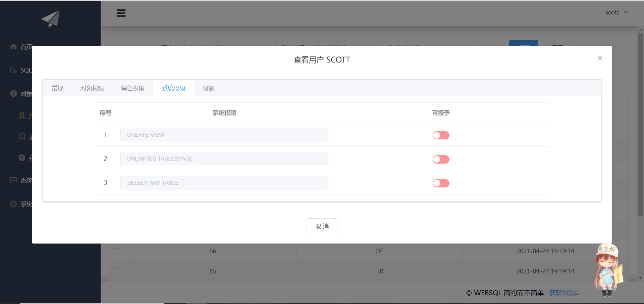The width and height of the screenshot is (644, 304).
Task: Click the UNLIMITED TABLESPACE privilege field
Action: [224, 159]
